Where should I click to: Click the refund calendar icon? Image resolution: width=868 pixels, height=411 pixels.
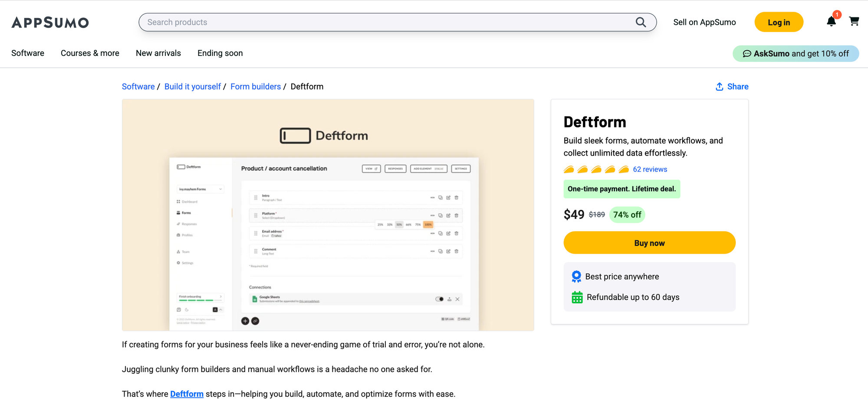pyautogui.click(x=577, y=297)
